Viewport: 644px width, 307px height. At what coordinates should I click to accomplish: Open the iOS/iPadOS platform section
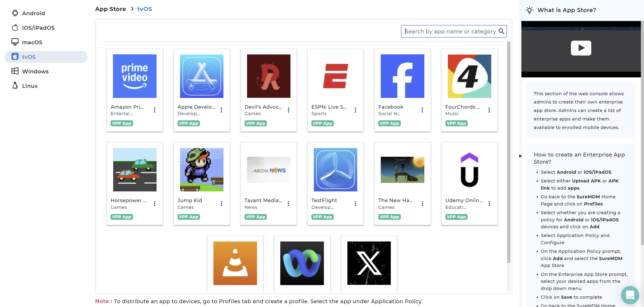[46, 28]
